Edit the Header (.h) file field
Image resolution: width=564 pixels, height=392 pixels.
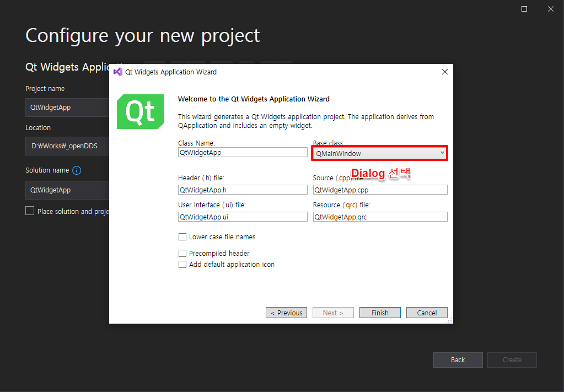tap(243, 190)
